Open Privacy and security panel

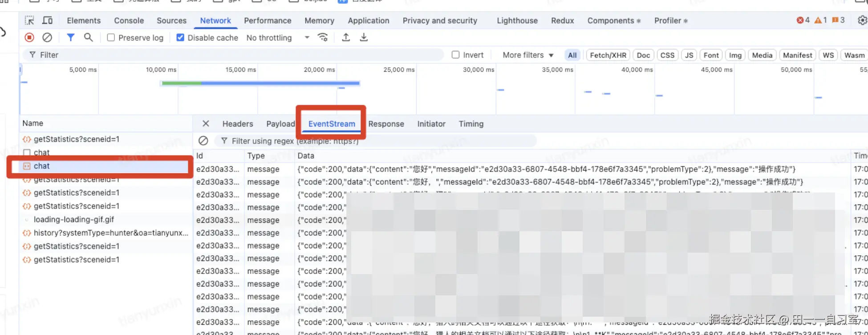point(440,20)
